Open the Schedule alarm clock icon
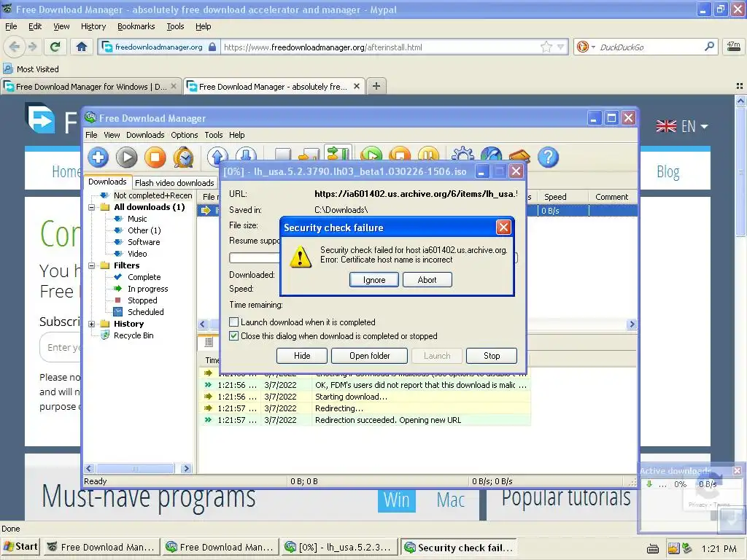 (x=183, y=157)
